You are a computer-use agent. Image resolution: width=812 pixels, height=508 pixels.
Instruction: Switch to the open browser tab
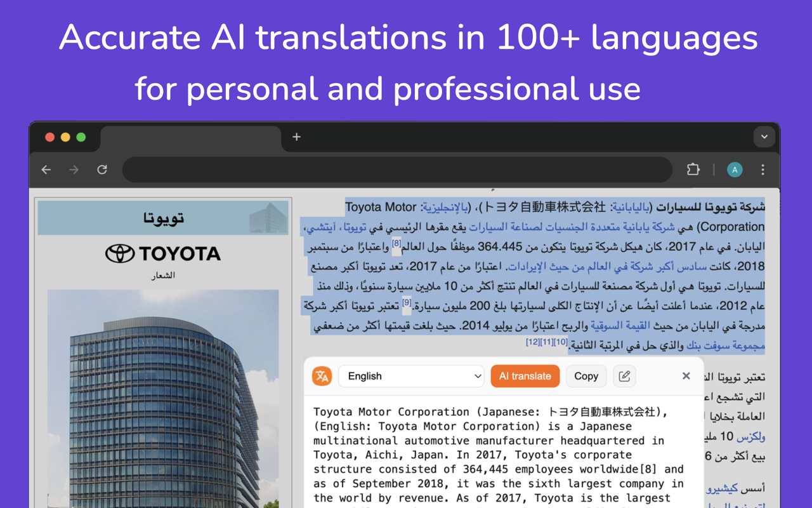tap(190, 137)
